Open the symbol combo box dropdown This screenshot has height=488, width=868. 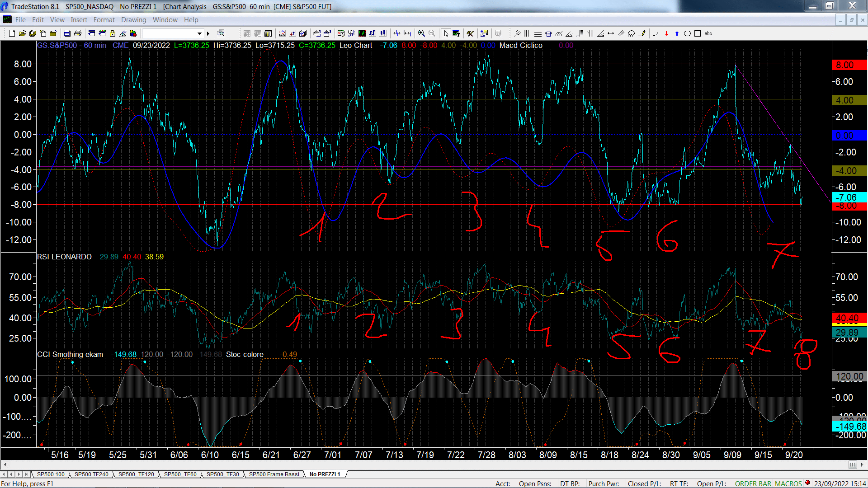[x=199, y=33]
